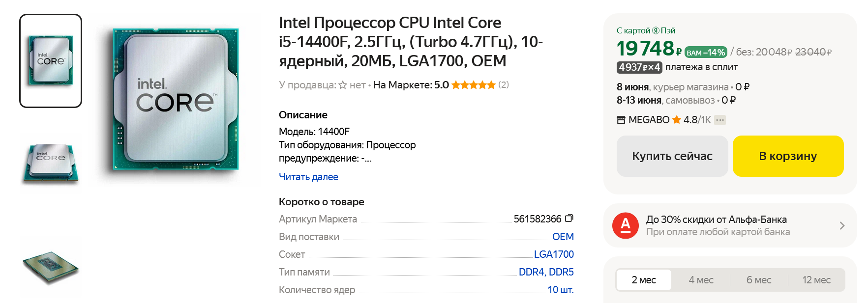Select the 12 мес installment option
Image resolution: width=868 pixels, height=303 pixels.
(x=816, y=280)
